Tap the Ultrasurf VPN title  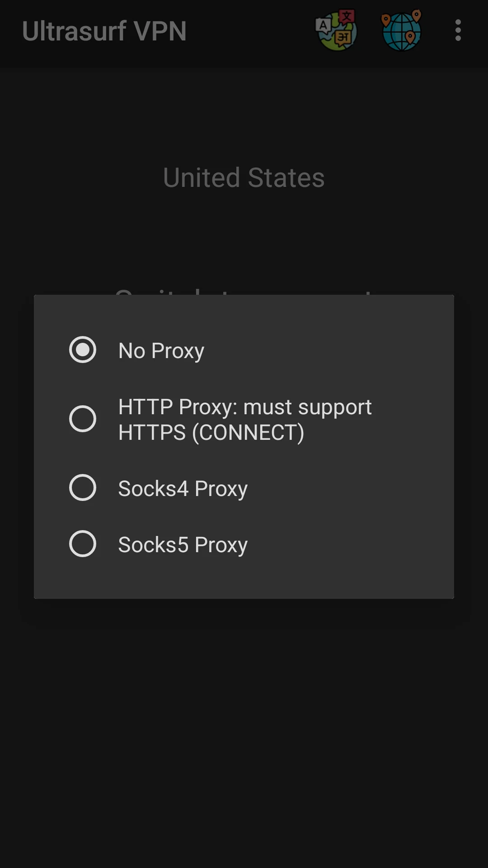coord(104,31)
